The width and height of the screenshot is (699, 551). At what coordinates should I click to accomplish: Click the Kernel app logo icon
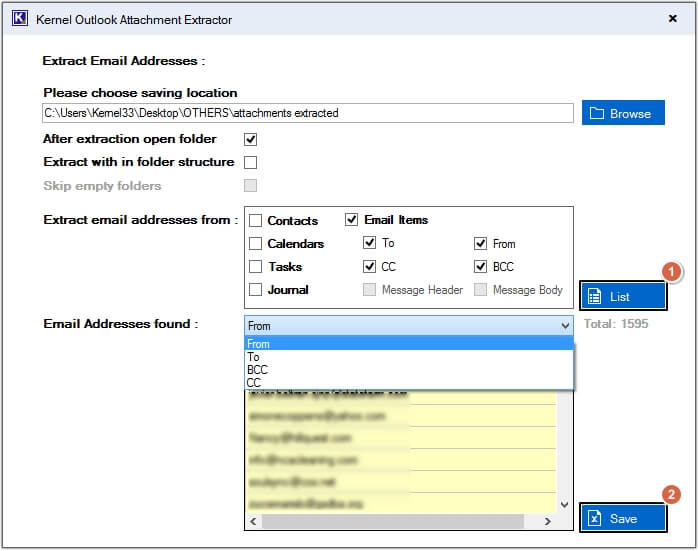(20, 19)
